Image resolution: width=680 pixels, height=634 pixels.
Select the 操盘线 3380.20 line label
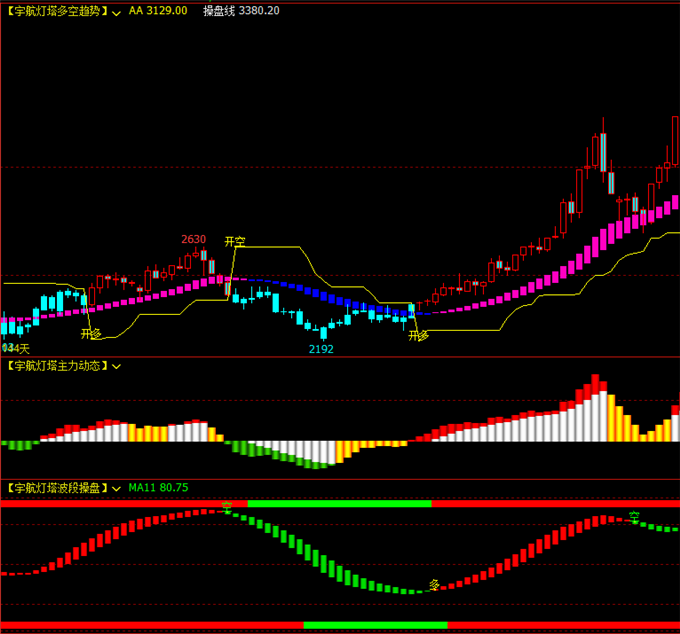point(241,11)
